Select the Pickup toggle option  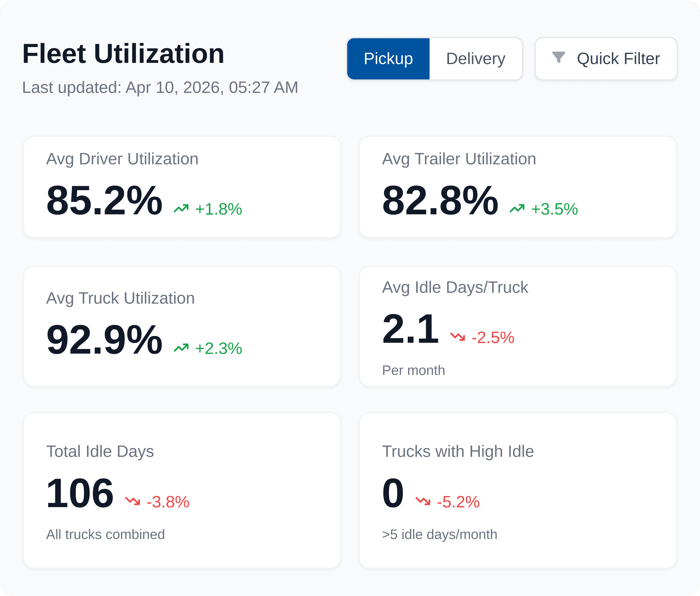coord(388,59)
